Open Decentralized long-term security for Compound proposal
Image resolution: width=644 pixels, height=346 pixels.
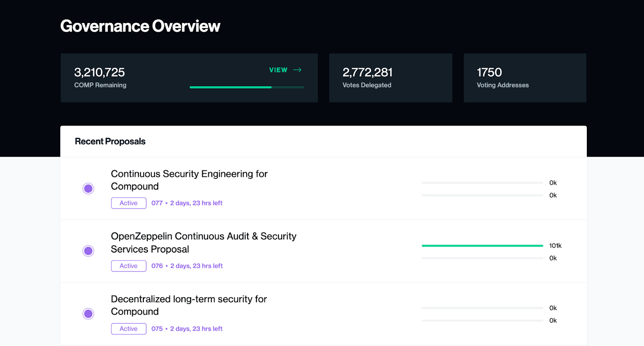[189, 305]
